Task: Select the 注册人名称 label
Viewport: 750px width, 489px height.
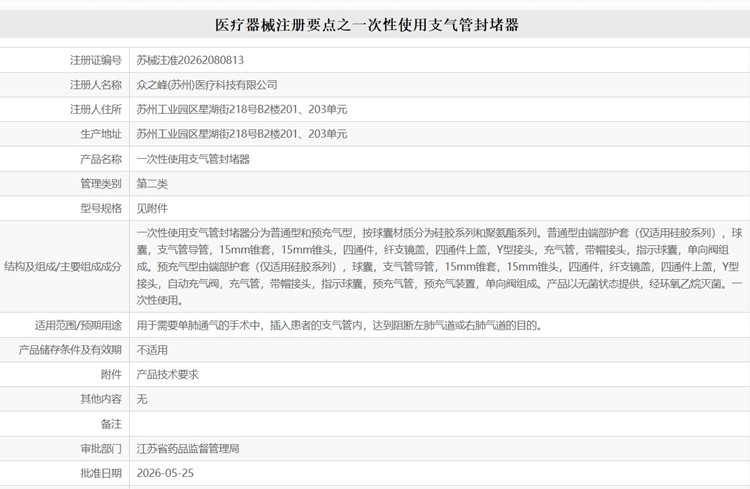Action: tap(96, 85)
